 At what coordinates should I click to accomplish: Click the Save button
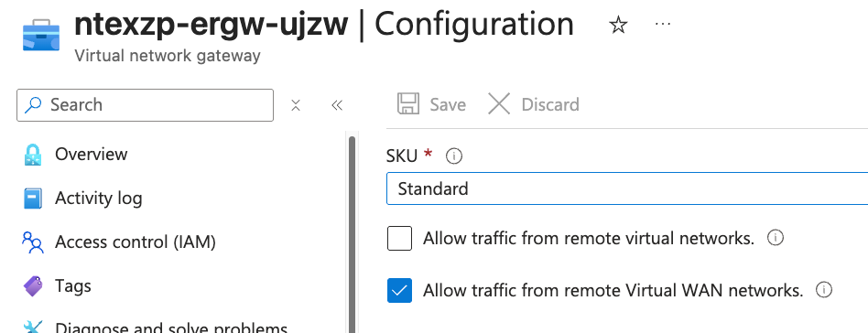(x=432, y=104)
